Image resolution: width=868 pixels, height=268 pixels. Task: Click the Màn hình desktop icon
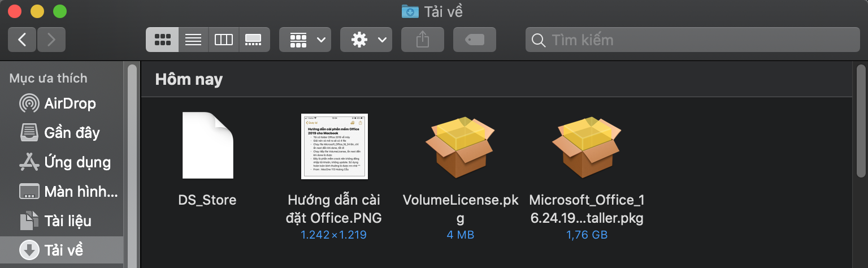(x=29, y=192)
